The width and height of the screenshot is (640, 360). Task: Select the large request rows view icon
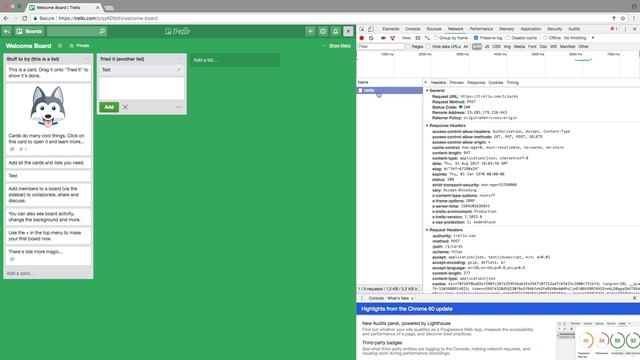click(x=418, y=38)
